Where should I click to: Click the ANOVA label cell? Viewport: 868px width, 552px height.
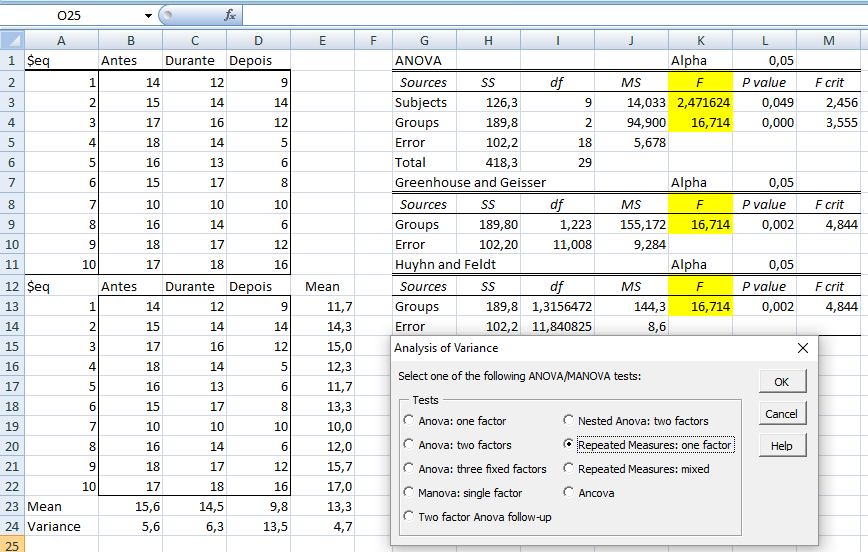tap(425, 60)
